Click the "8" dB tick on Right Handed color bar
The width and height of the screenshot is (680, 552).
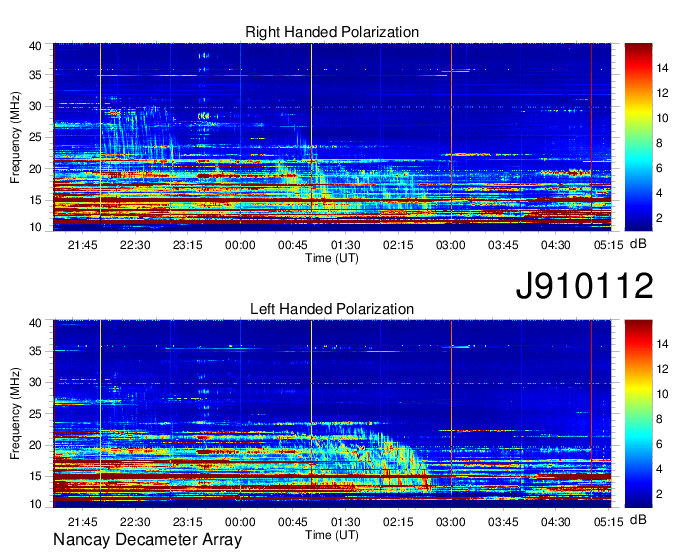point(659,143)
